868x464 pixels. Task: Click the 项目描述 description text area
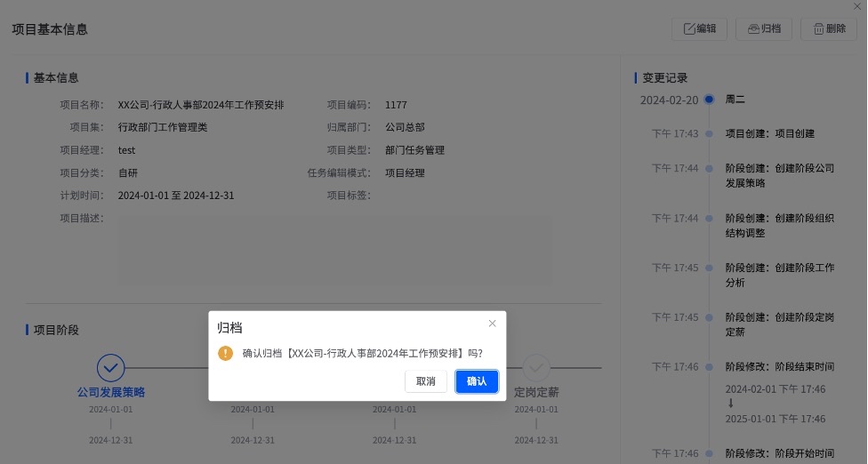tap(334, 250)
